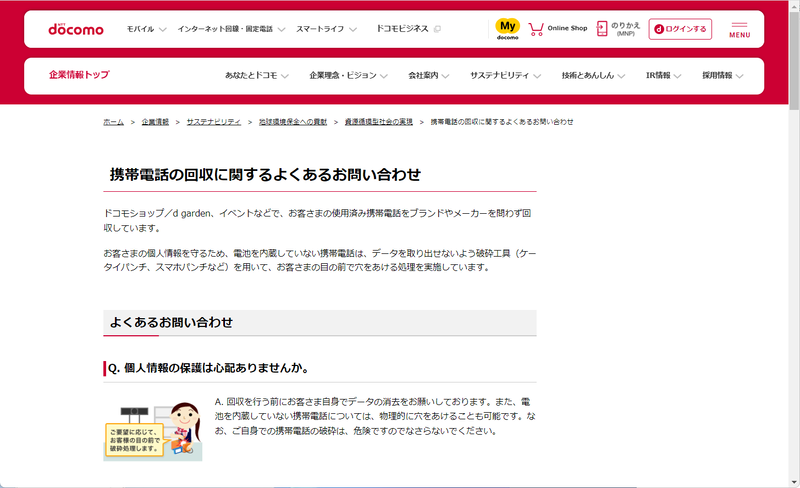This screenshot has height=488, width=800.
Task: Expand the モバイル dropdown
Action: pyautogui.click(x=146, y=29)
